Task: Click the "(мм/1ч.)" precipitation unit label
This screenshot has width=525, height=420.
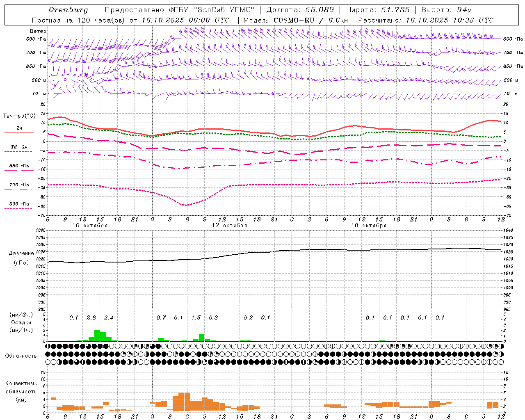Action: pyautogui.click(x=21, y=330)
